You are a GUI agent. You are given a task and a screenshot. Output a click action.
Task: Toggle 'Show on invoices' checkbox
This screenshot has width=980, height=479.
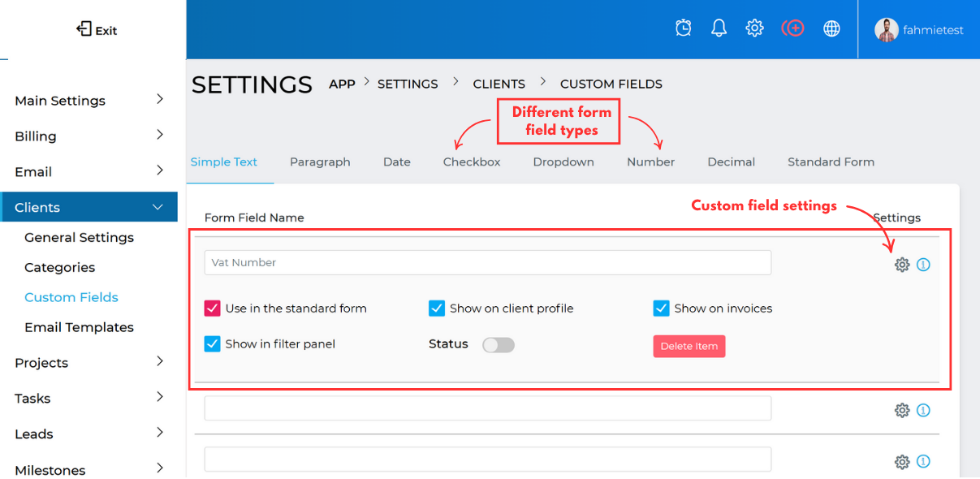click(661, 309)
